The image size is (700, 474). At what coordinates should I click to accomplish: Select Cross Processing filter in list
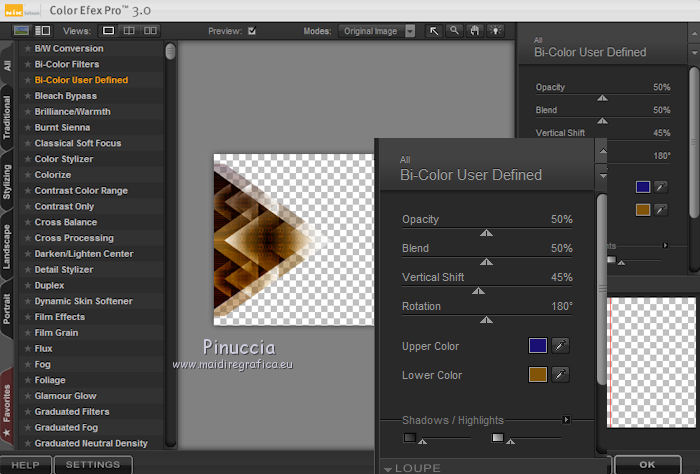tap(76, 238)
